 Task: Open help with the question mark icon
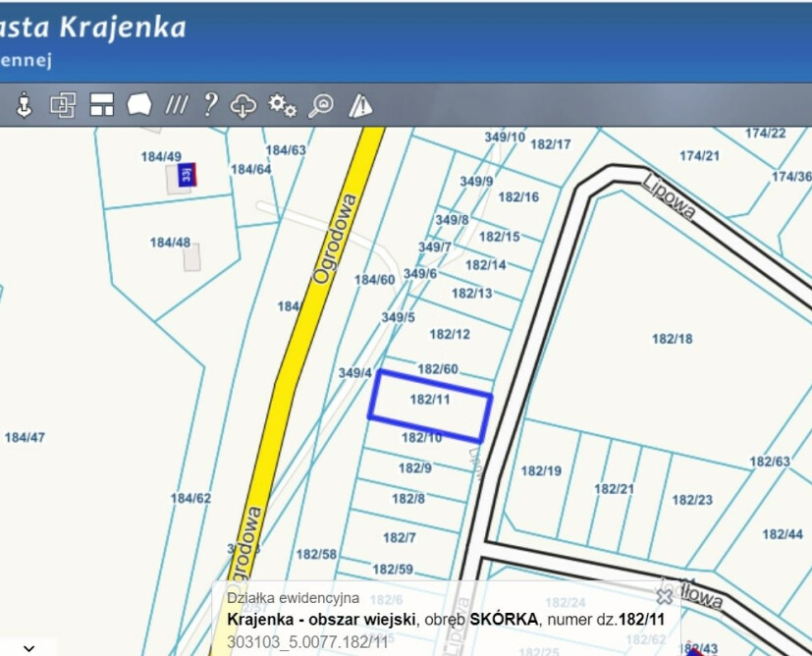209,105
